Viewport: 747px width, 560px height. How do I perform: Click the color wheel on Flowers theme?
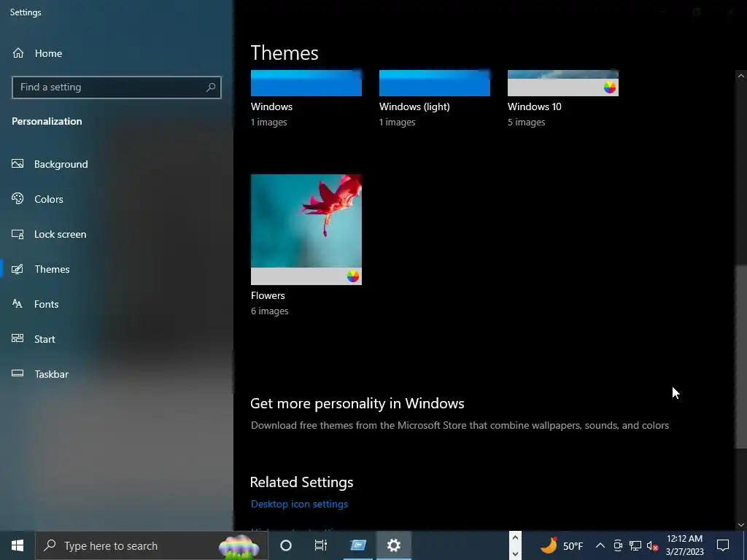(352, 276)
